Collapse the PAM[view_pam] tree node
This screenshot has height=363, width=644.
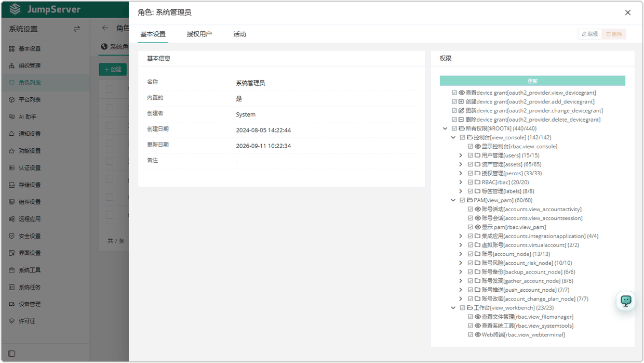point(453,200)
